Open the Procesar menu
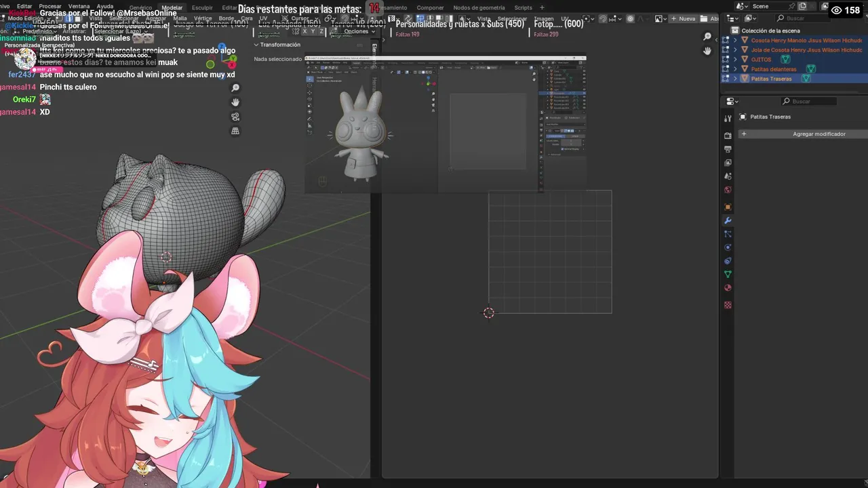The height and width of the screenshot is (488, 868). [50, 6]
